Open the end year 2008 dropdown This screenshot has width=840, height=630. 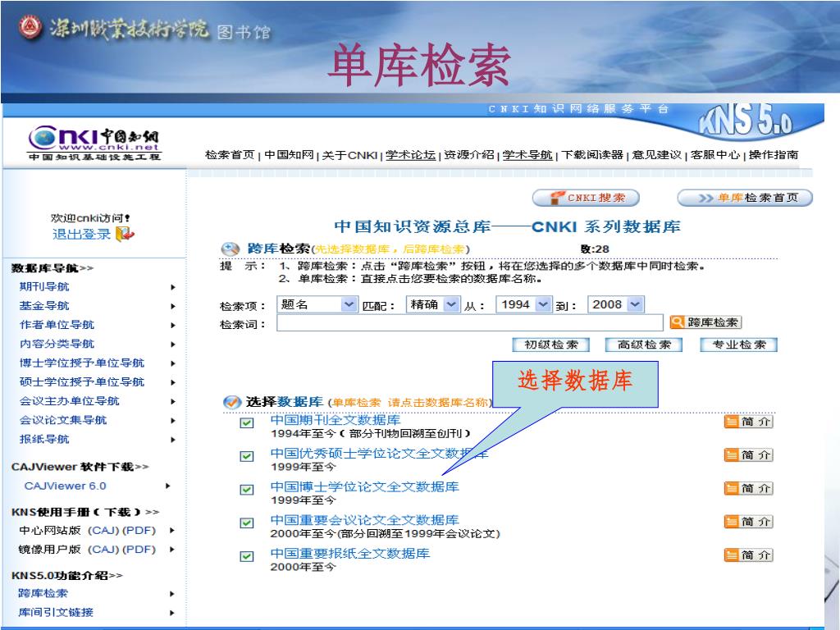(x=615, y=304)
